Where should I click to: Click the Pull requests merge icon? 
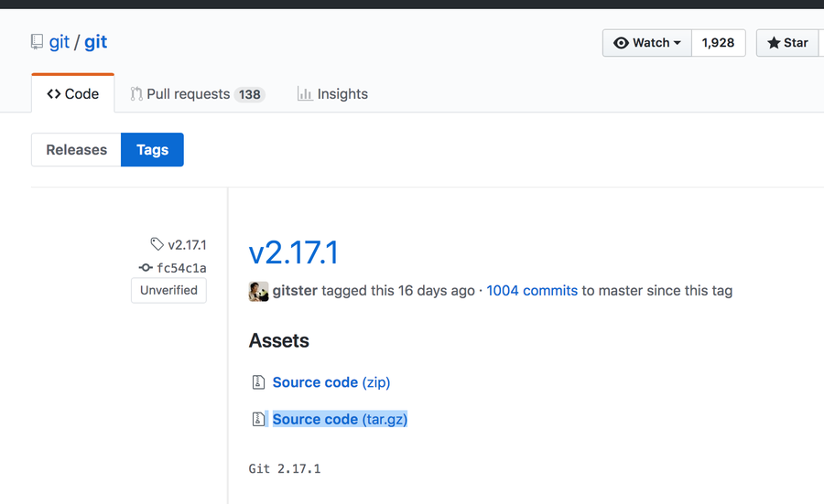click(136, 94)
